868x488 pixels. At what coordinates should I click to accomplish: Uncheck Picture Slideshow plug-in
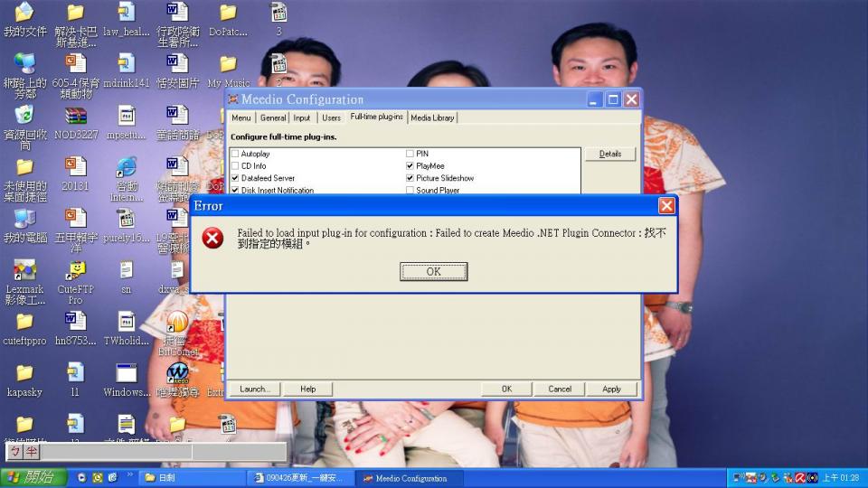(x=410, y=178)
